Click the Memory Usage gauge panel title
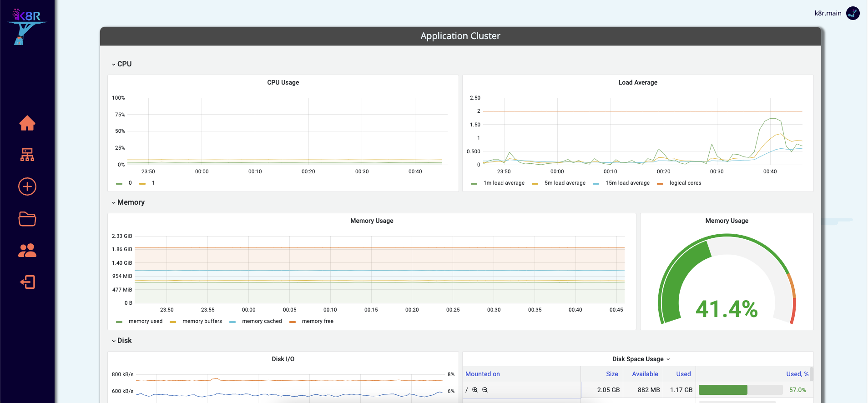This screenshot has height=403, width=868. (727, 221)
